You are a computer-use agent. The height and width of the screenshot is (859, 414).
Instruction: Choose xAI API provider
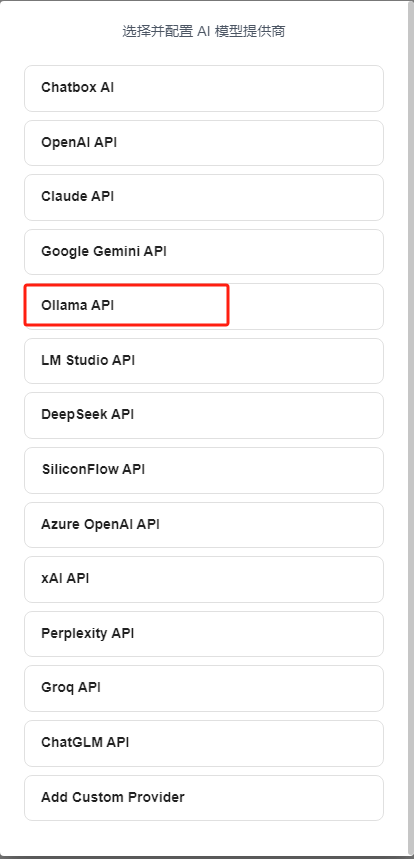(x=204, y=579)
